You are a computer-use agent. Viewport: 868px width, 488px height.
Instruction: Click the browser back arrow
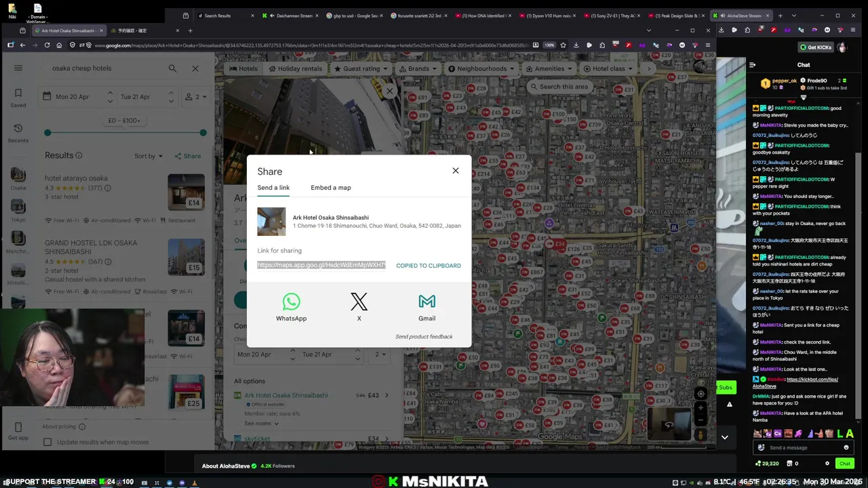click(22, 45)
